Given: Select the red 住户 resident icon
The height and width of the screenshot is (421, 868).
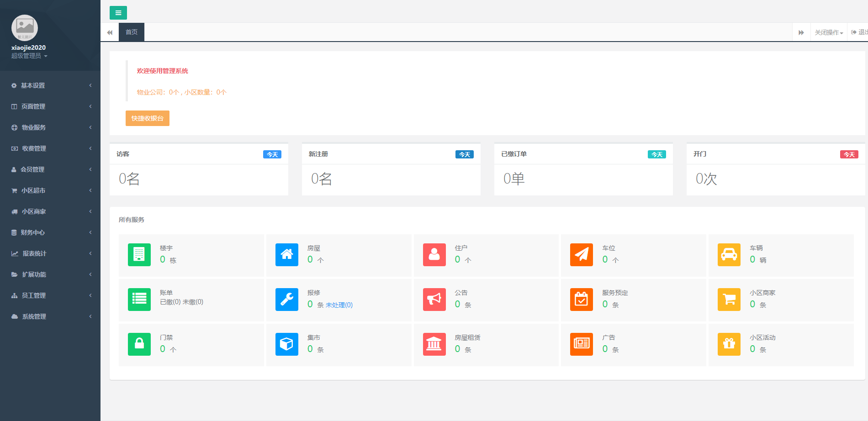Looking at the screenshot, I should coord(434,254).
